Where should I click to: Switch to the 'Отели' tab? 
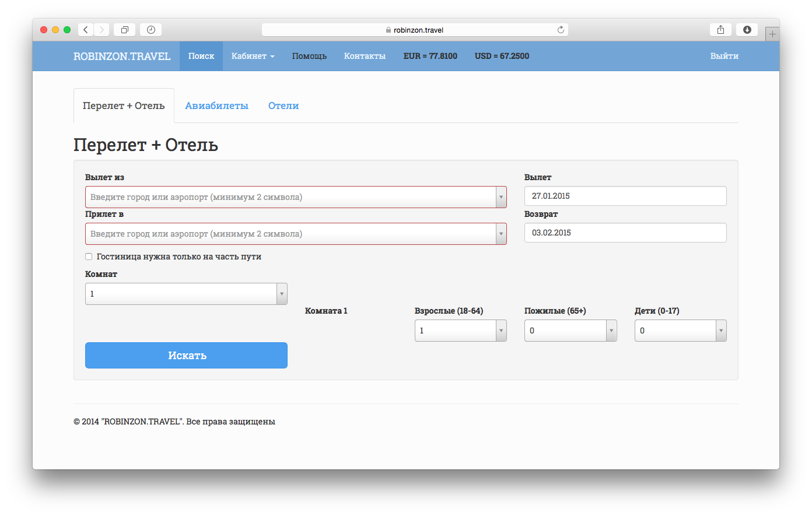283,106
